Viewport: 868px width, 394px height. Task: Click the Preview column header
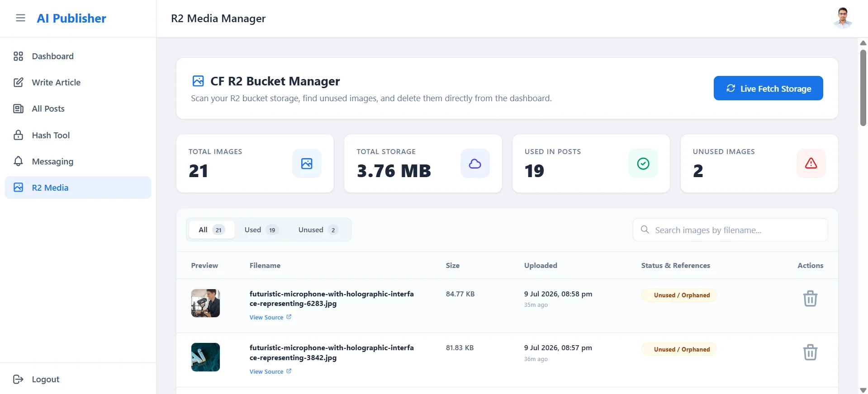[204, 265]
